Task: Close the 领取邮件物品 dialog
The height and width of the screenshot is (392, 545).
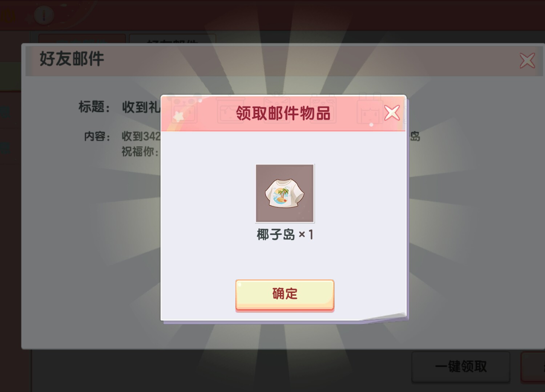Action: (392, 113)
